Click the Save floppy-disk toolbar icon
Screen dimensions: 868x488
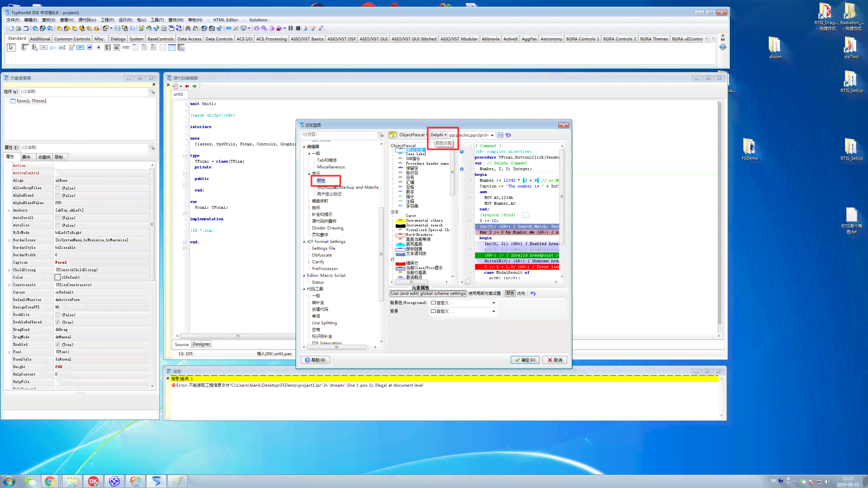(117, 28)
